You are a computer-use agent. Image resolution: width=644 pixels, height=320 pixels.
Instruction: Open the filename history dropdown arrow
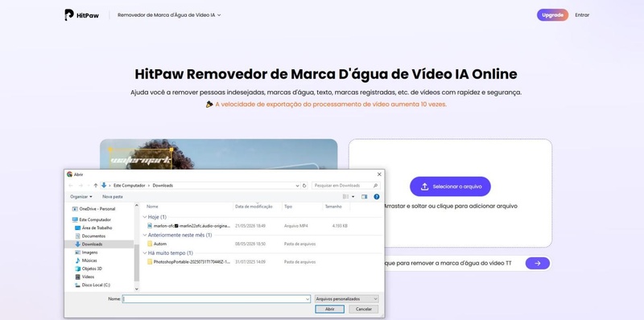308,299
